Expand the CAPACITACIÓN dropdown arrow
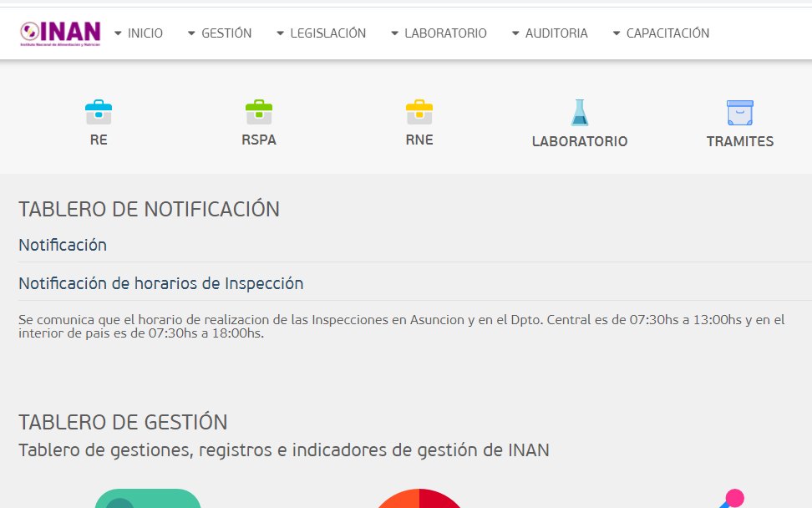812x508 pixels. (x=617, y=33)
